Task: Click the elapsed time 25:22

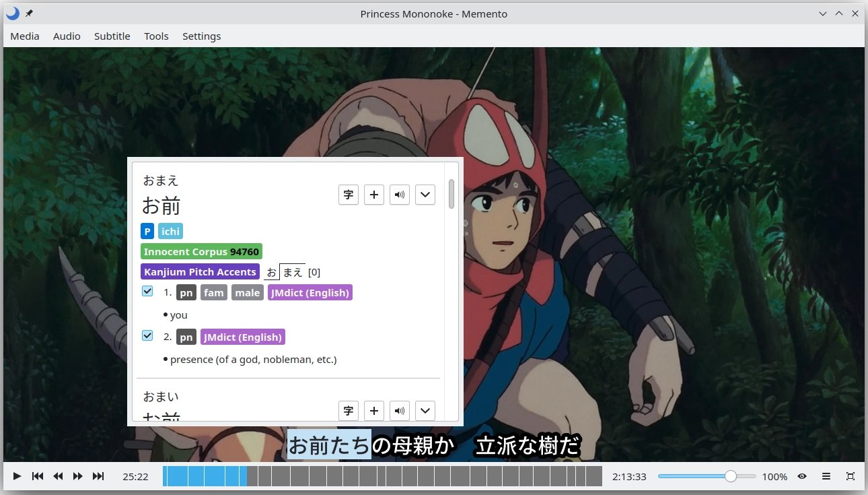Action: point(135,477)
